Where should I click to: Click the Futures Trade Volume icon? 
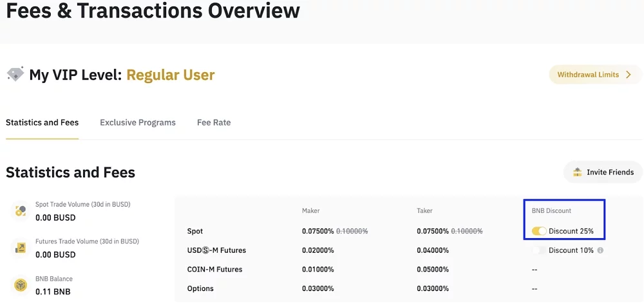pyautogui.click(x=21, y=248)
